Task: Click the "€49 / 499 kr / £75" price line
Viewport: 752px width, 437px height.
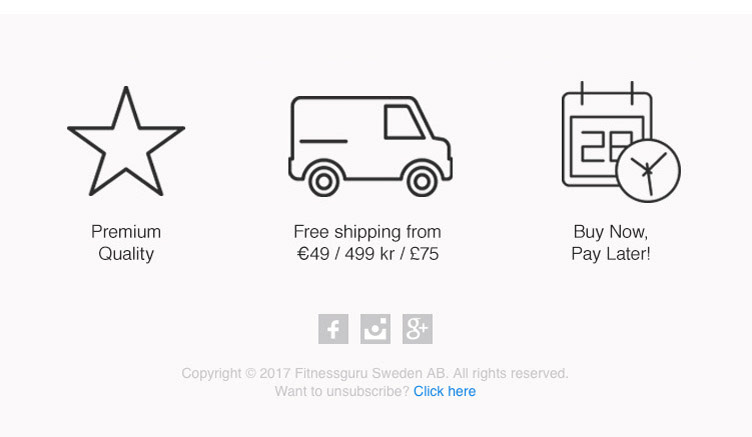Action: click(367, 254)
